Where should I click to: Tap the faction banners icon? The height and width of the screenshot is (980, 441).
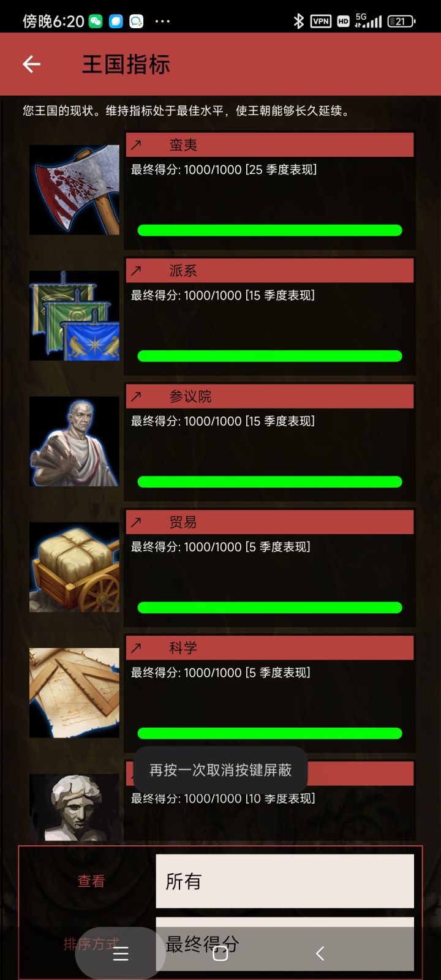74,315
